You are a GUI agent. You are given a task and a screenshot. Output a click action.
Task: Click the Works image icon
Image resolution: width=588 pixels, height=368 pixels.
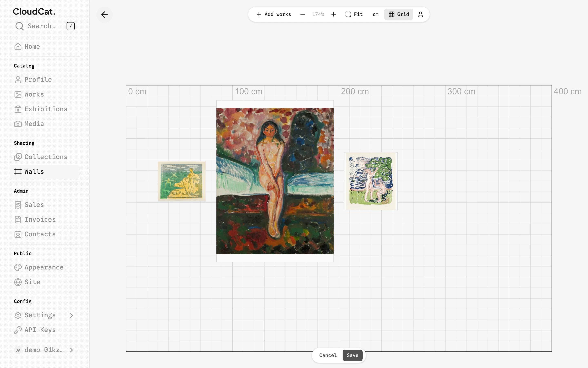click(18, 94)
